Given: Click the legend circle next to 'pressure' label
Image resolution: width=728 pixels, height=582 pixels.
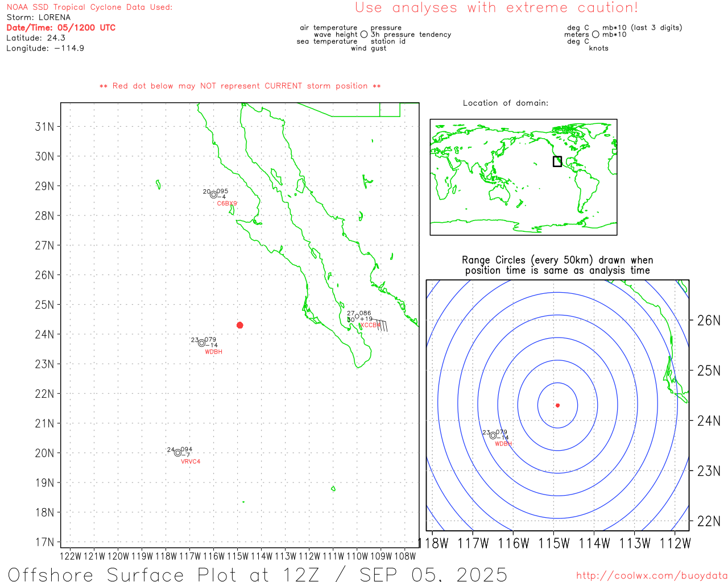Looking at the screenshot, I should [364, 34].
